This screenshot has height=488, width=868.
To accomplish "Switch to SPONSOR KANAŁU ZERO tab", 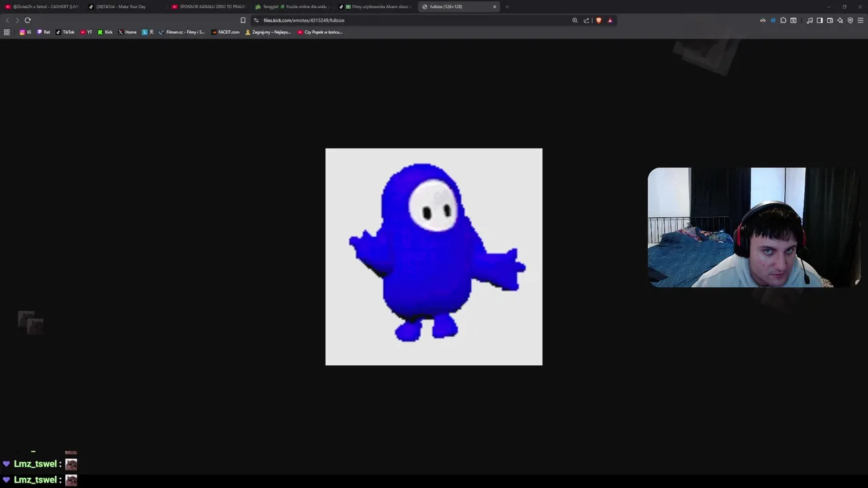I will (x=209, y=7).
